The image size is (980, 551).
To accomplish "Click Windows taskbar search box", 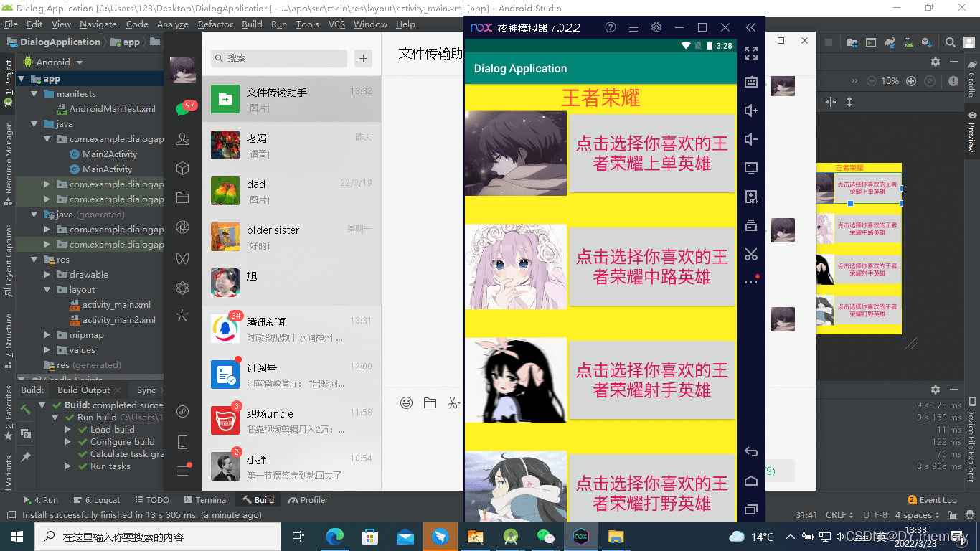I will tap(158, 537).
